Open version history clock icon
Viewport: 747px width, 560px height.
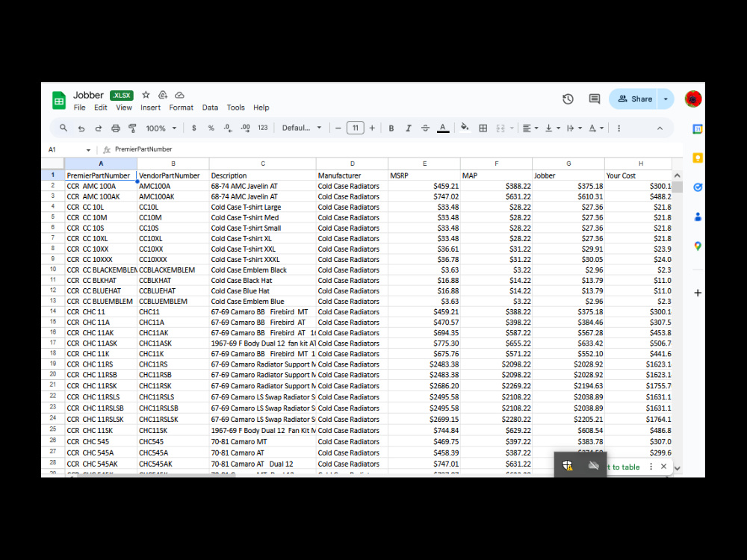click(x=568, y=99)
